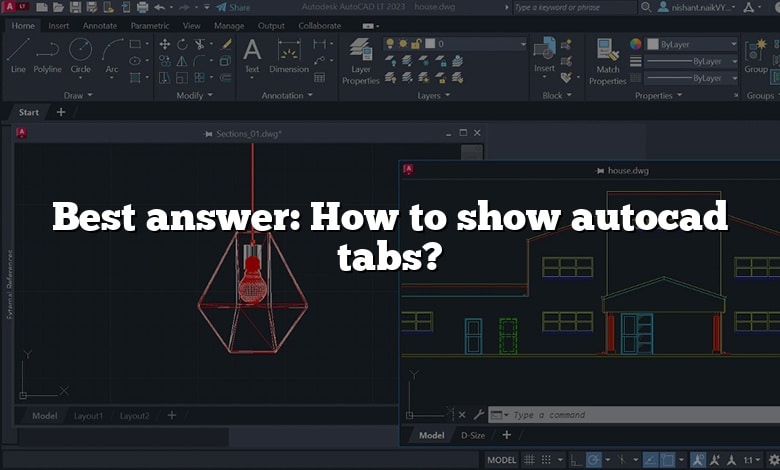Toggle layer lock icon in Layers dropdown
780x470 pixels.
click(416, 44)
